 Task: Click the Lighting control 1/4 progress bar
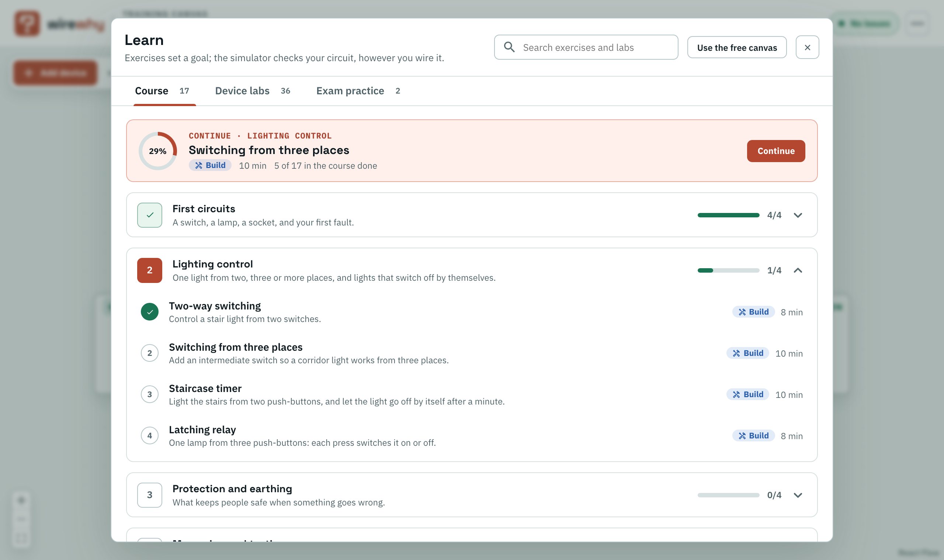click(x=728, y=270)
